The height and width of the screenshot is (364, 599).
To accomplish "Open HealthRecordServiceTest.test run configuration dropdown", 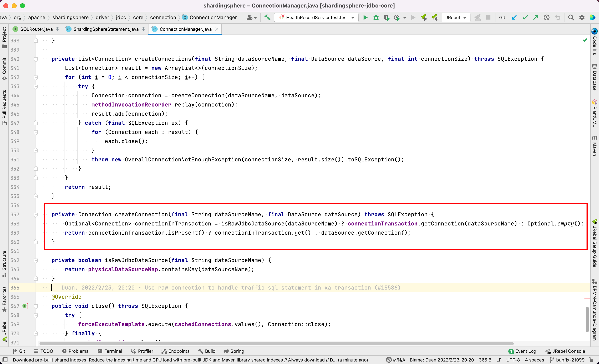I will pos(316,17).
